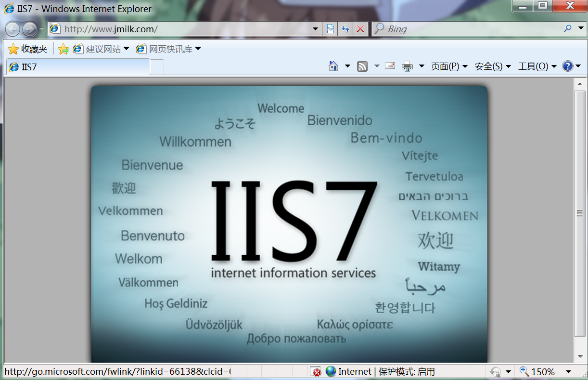
Task: Click the pop-up blocker status bar icon
Action: click(x=316, y=372)
